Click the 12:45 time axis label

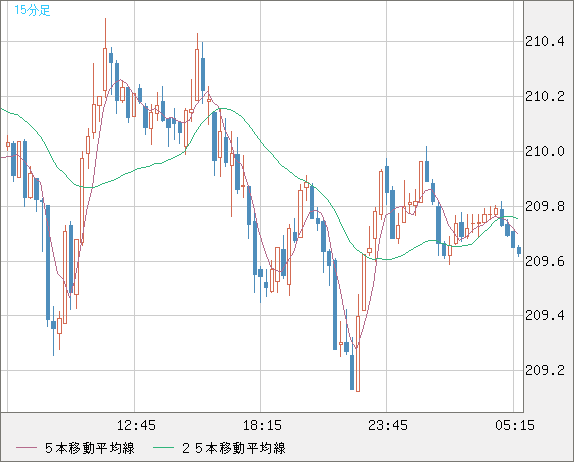coord(136,425)
